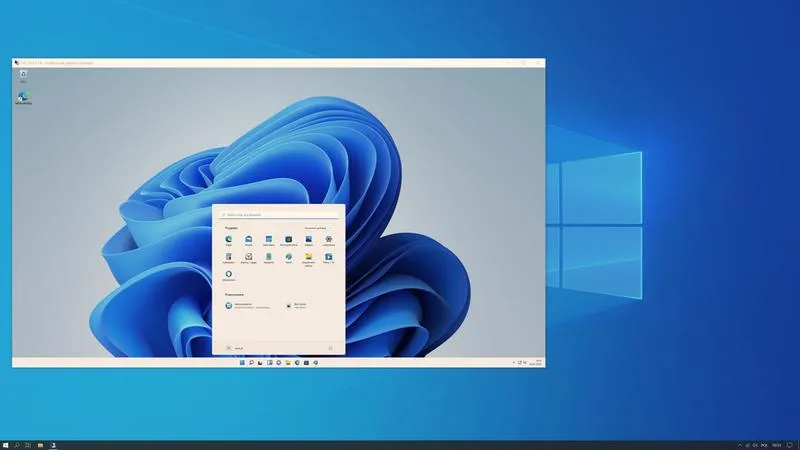Screen dimensions: 800x450
Task: Click the power button in Start menu
Action: point(330,348)
